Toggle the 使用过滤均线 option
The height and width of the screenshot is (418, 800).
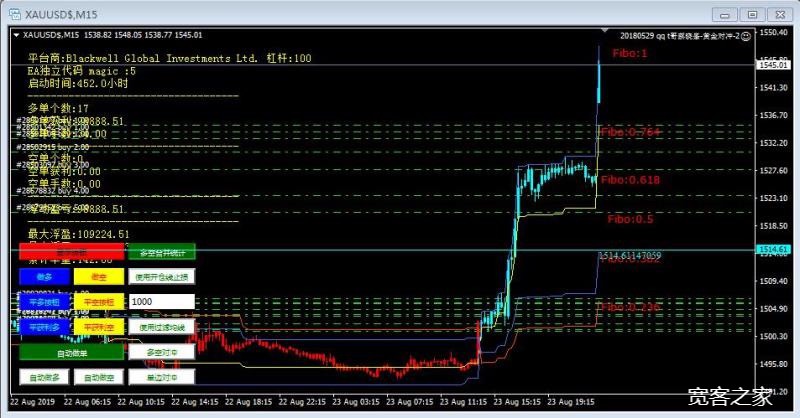point(162,327)
